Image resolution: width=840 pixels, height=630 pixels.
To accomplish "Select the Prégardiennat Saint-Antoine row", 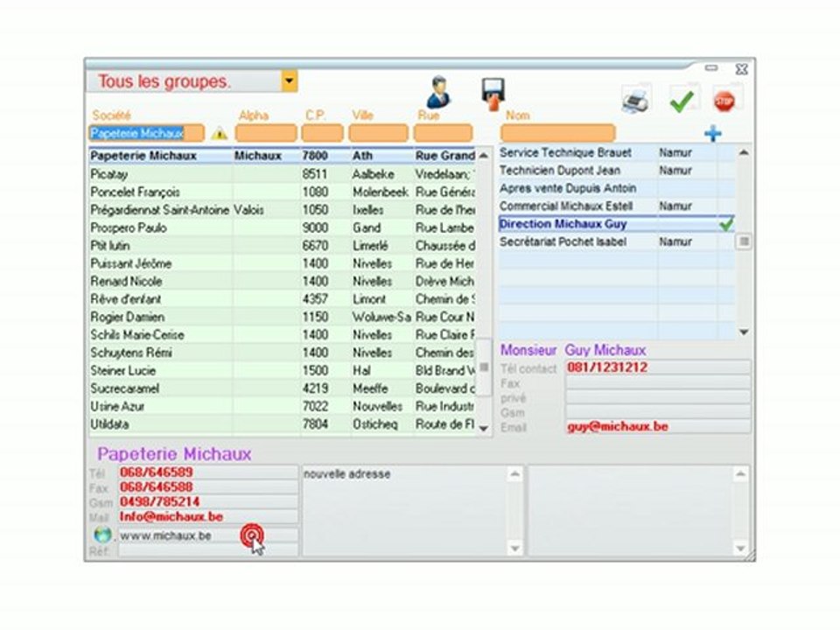I will click(x=283, y=209).
